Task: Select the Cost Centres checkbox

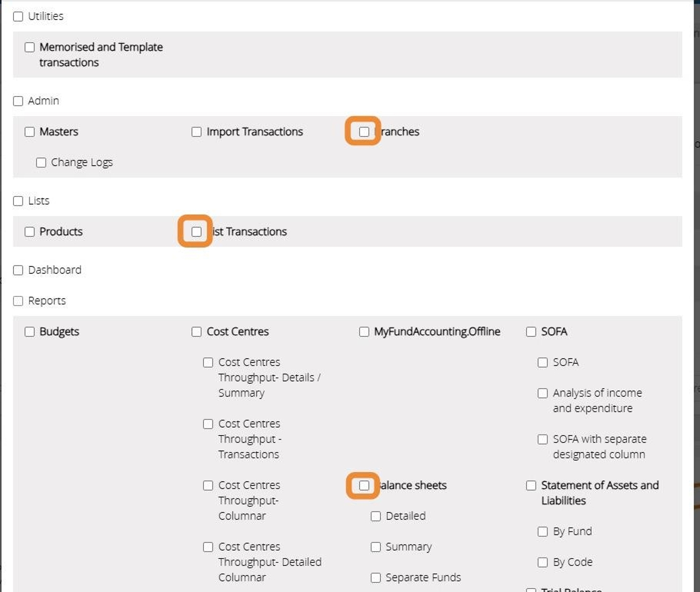Action: pyautogui.click(x=197, y=332)
